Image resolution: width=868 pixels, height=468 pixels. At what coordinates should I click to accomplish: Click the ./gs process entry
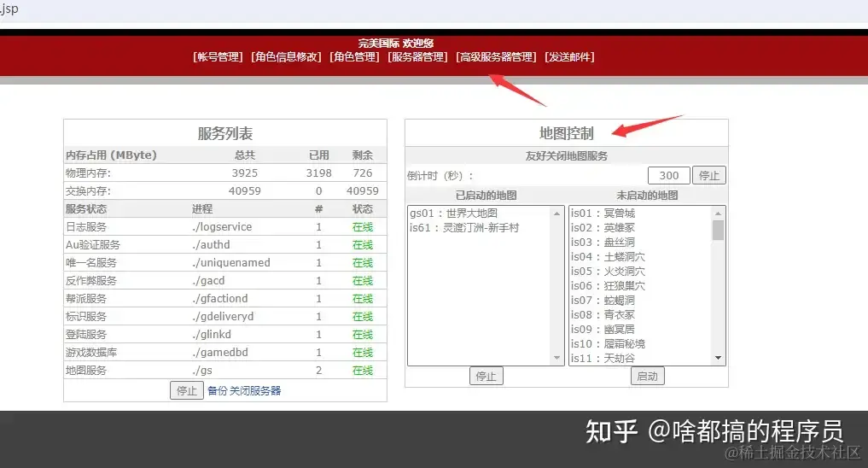click(202, 370)
